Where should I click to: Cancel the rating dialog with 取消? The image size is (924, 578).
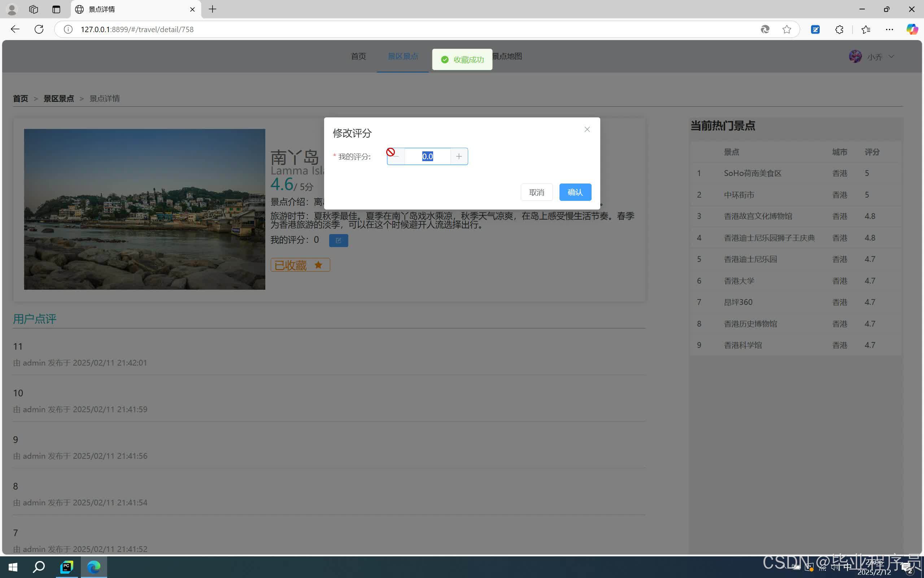coord(536,192)
